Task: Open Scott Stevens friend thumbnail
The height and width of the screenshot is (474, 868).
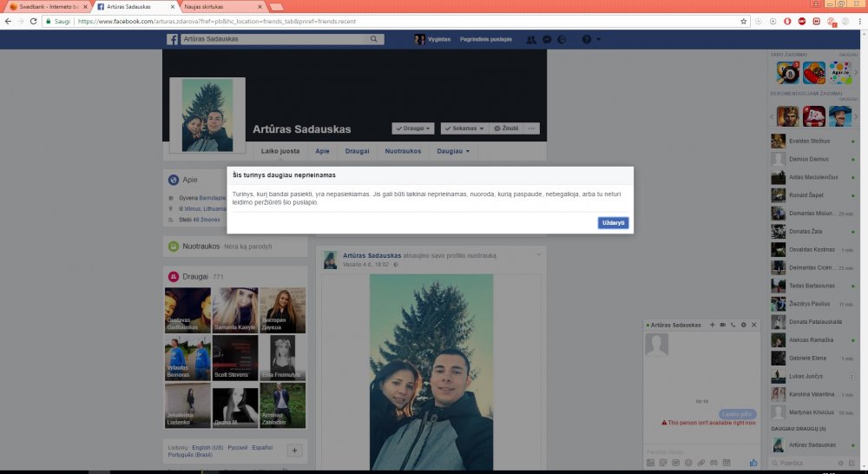Action: tap(235, 358)
